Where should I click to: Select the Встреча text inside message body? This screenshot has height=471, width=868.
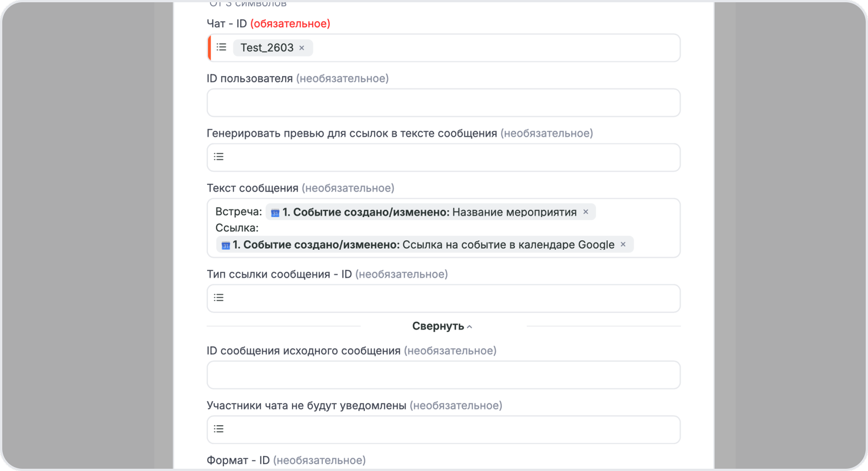[x=238, y=212]
